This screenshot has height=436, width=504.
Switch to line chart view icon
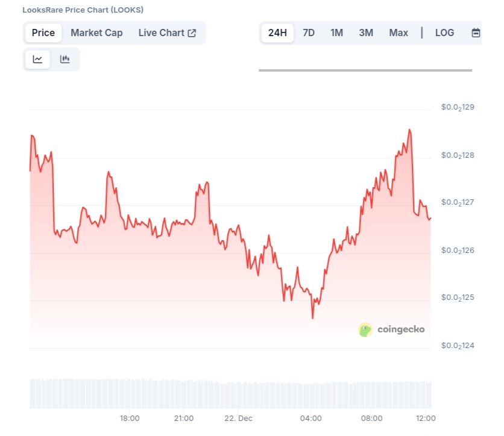coord(37,60)
